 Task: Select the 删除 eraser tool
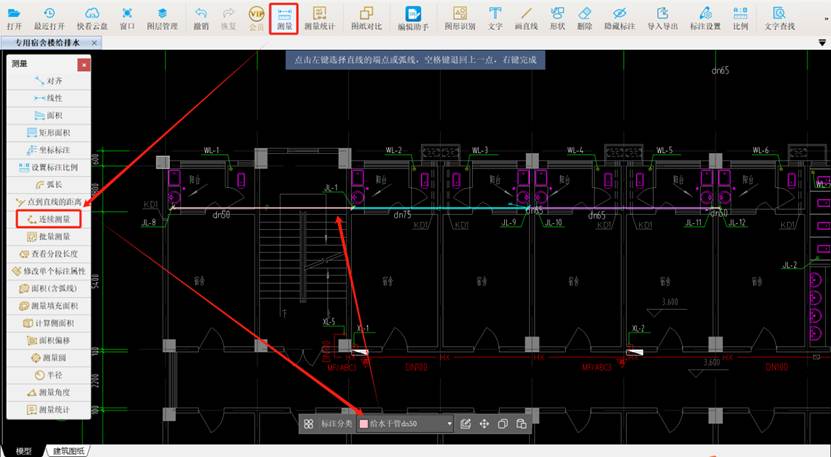click(x=585, y=18)
